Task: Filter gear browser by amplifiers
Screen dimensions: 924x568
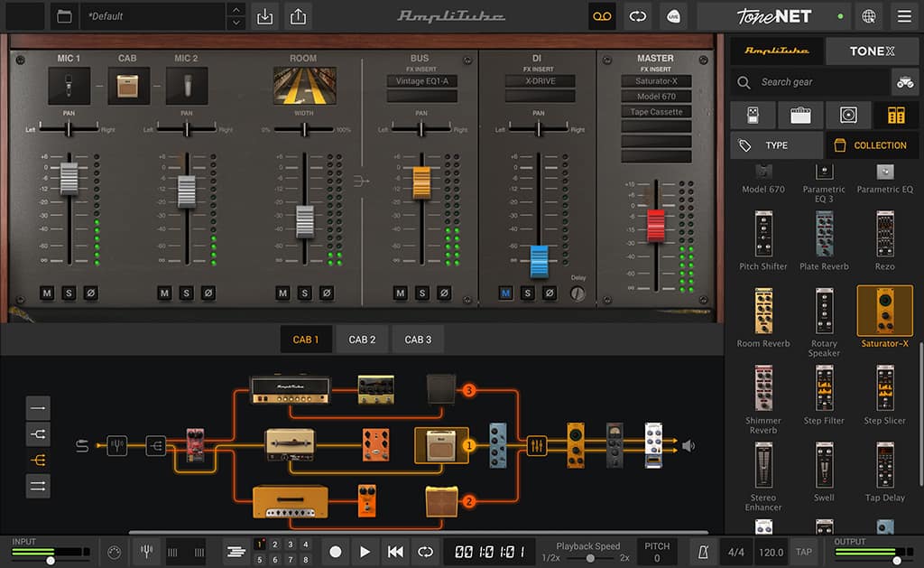Action: (x=800, y=116)
